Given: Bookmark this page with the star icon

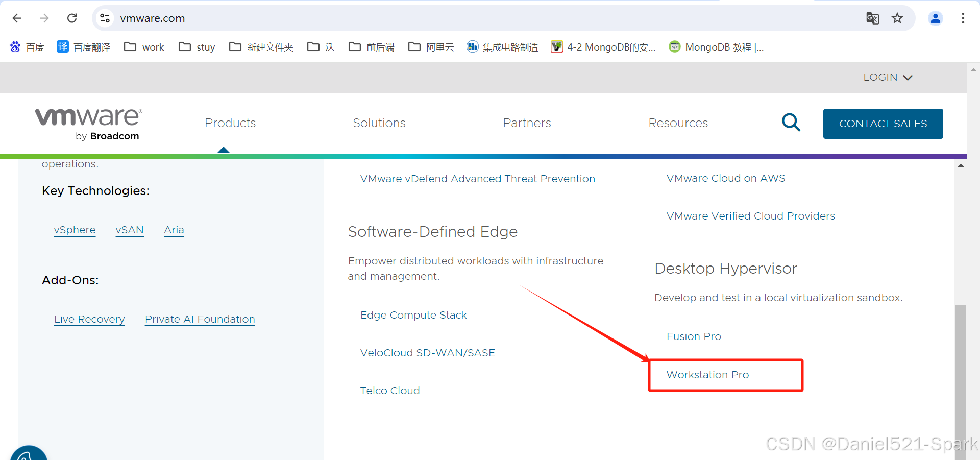Looking at the screenshot, I should coord(897,18).
